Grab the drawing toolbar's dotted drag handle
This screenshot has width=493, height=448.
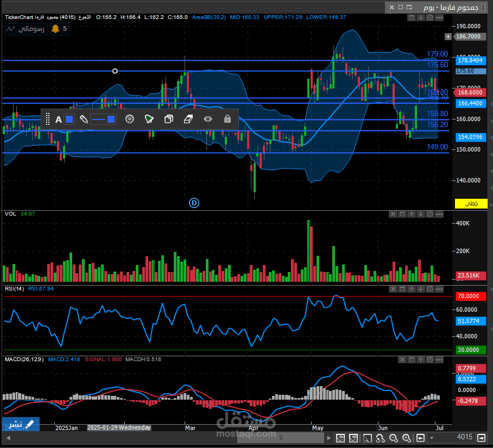point(48,119)
